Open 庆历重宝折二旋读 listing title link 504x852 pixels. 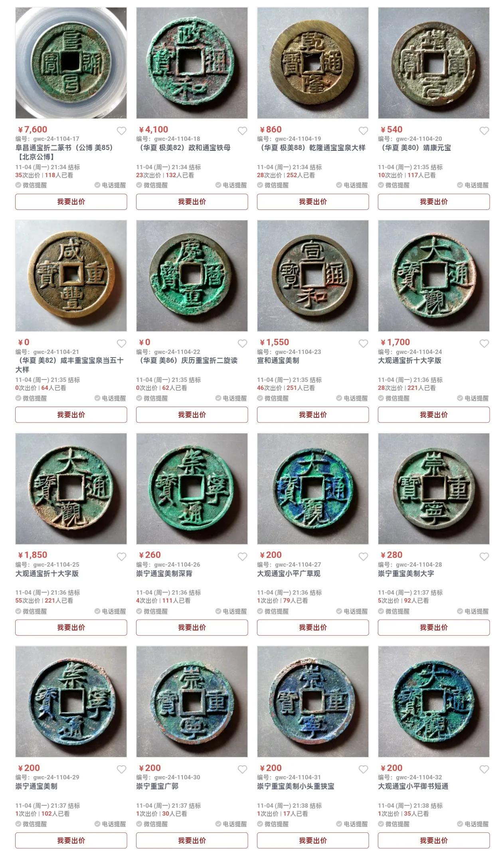pos(187,360)
